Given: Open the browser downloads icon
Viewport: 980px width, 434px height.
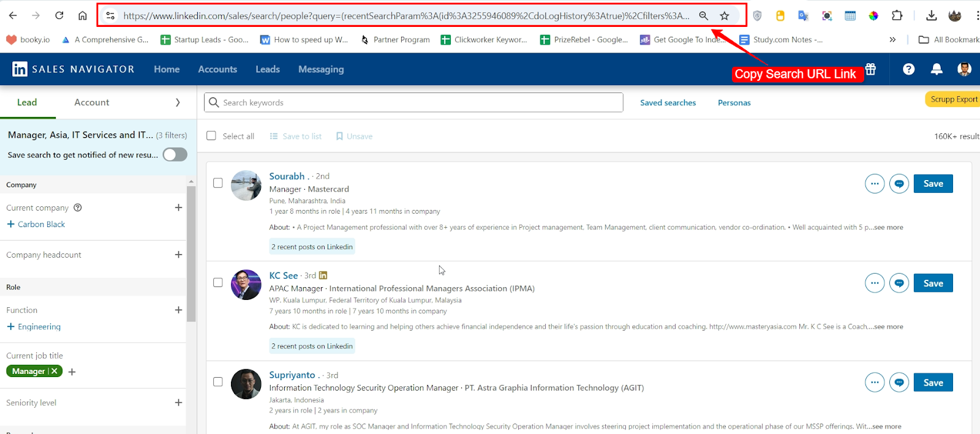Looking at the screenshot, I should point(931,16).
